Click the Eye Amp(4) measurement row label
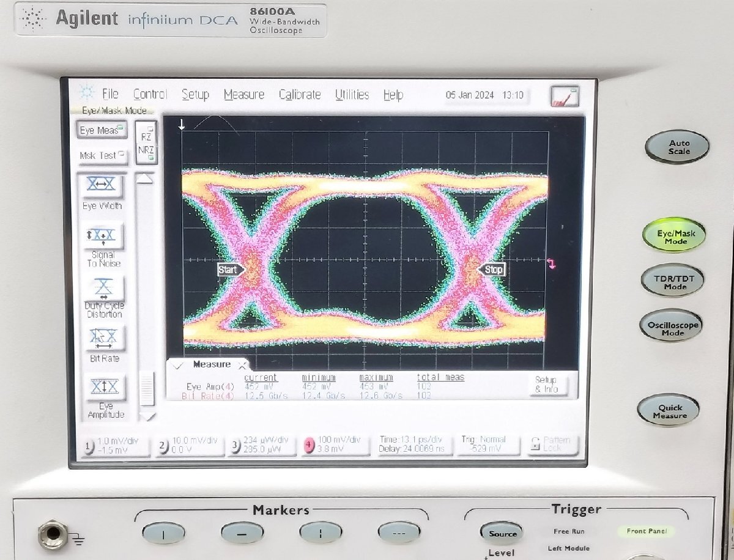 210,387
